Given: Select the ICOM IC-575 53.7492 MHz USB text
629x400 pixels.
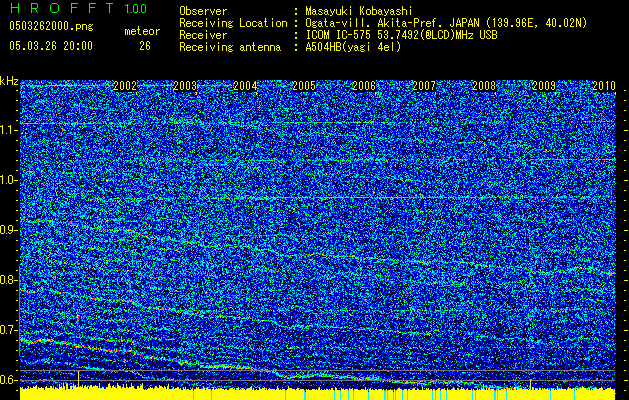Looking at the screenshot, I should (401, 35).
